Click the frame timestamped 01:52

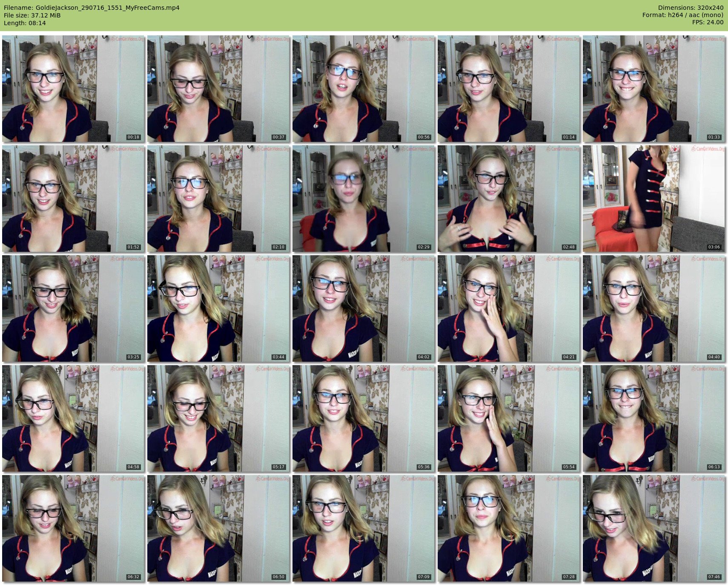click(x=73, y=199)
